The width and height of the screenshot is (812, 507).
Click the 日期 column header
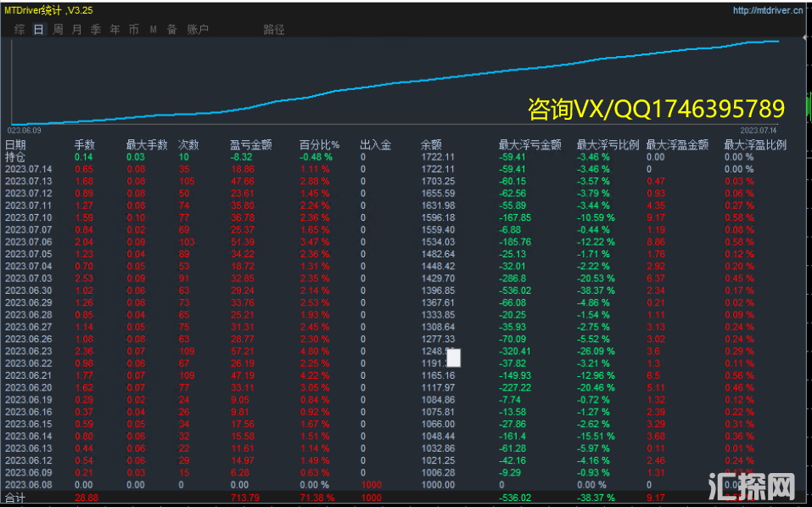pyautogui.click(x=15, y=145)
